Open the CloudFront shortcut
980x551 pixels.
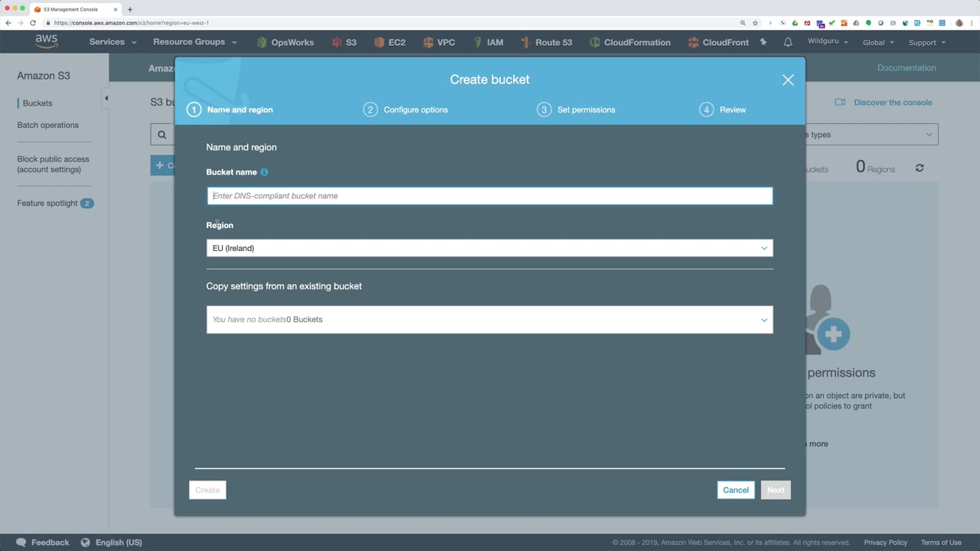click(x=718, y=42)
